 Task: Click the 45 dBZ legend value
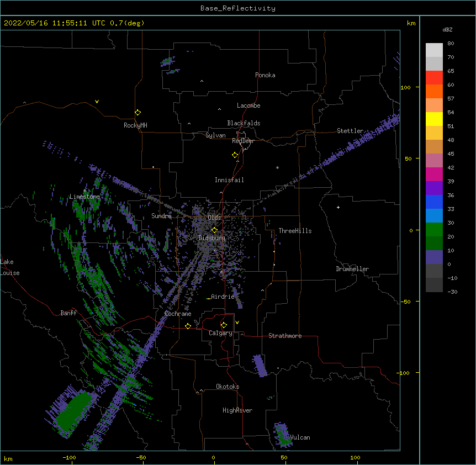(x=451, y=154)
